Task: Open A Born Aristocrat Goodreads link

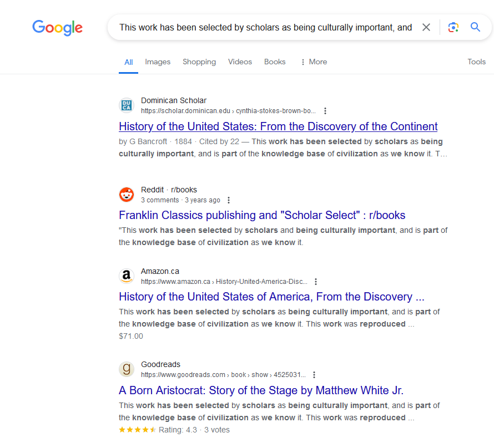Action: tap(261, 390)
